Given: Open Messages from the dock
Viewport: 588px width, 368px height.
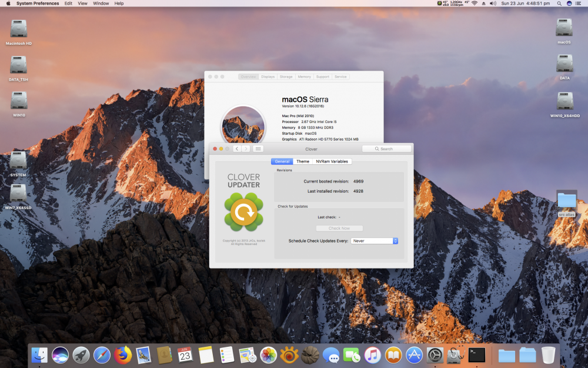Looking at the screenshot, I should tap(330, 355).
